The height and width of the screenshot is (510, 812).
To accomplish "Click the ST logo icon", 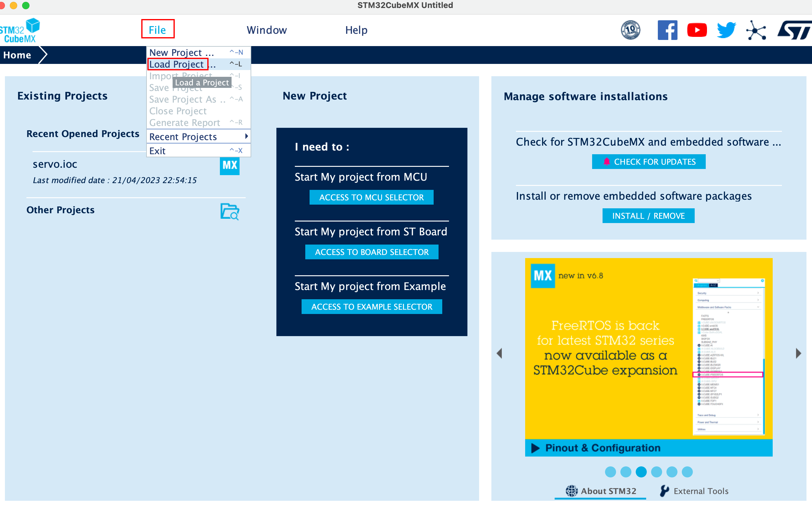I will pos(794,30).
